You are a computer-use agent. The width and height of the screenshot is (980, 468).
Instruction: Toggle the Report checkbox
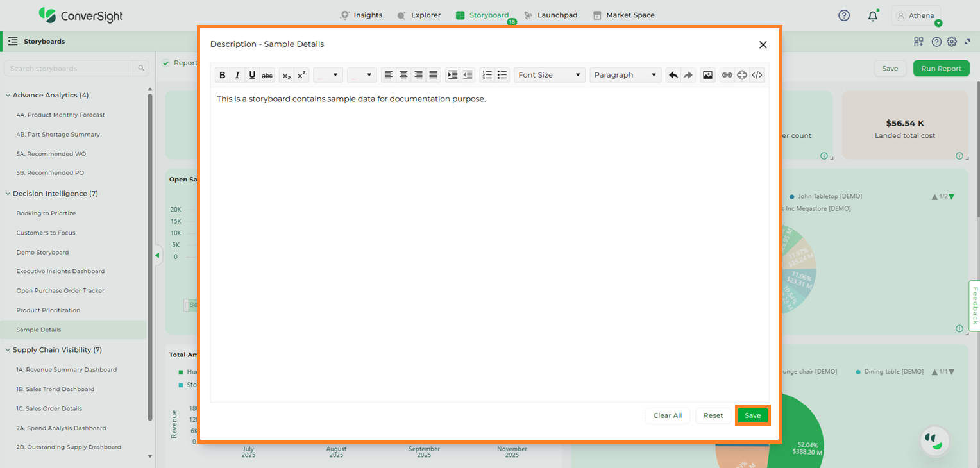(166, 63)
